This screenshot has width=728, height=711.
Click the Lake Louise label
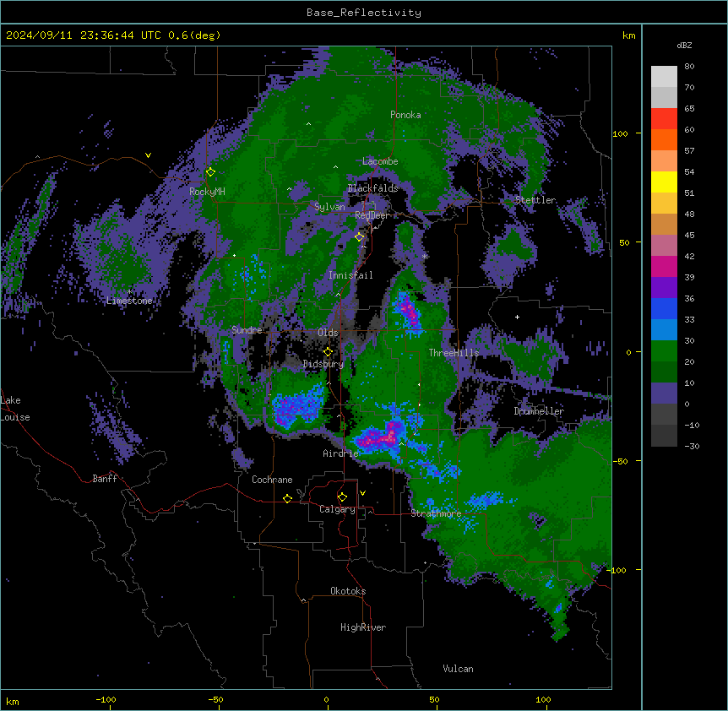click(15, 409)
